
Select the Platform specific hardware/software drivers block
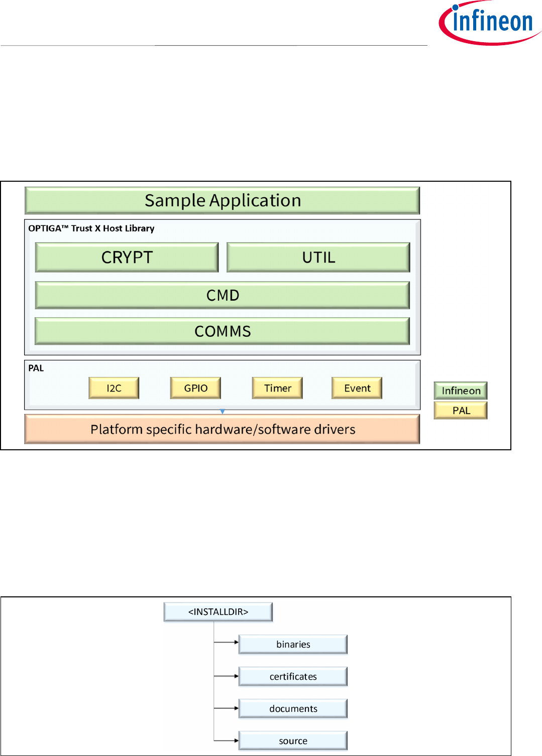(x=222, y=429)
